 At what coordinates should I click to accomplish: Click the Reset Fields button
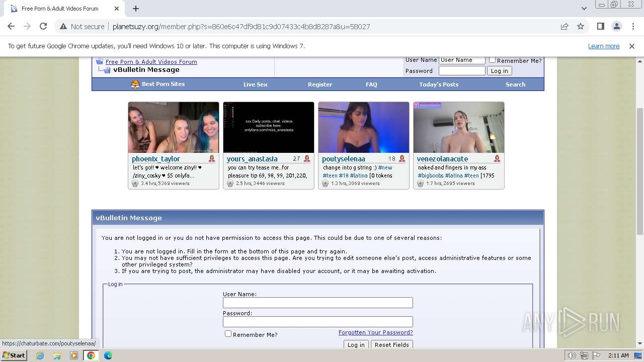[391, 344]
